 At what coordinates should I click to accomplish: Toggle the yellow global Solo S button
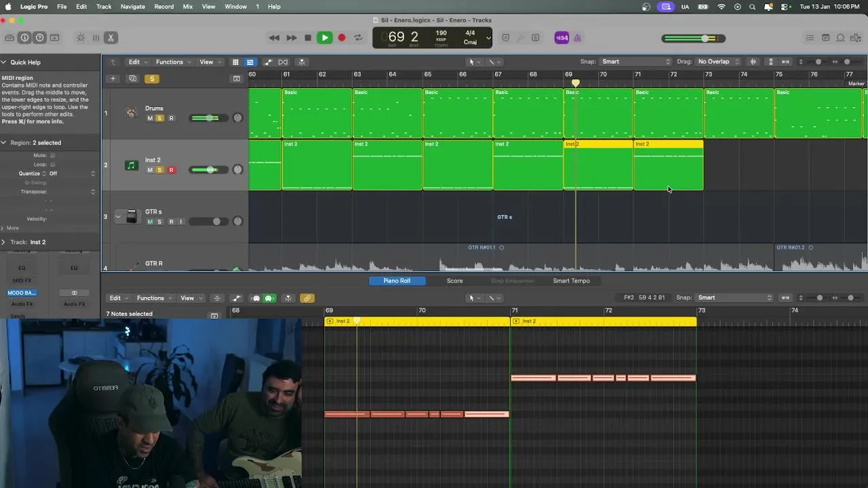152,79
